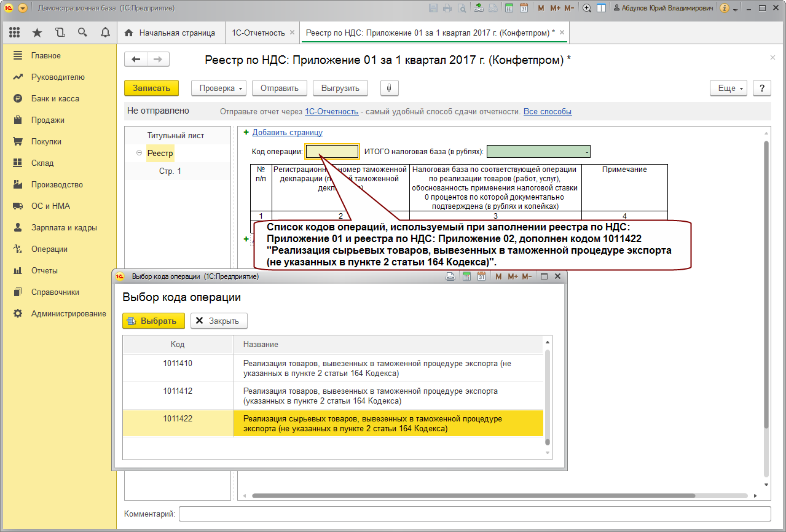The height and width of the screenshot is (532, 786).
Task: Open notifications bell icon
Action: pos(104,33)
